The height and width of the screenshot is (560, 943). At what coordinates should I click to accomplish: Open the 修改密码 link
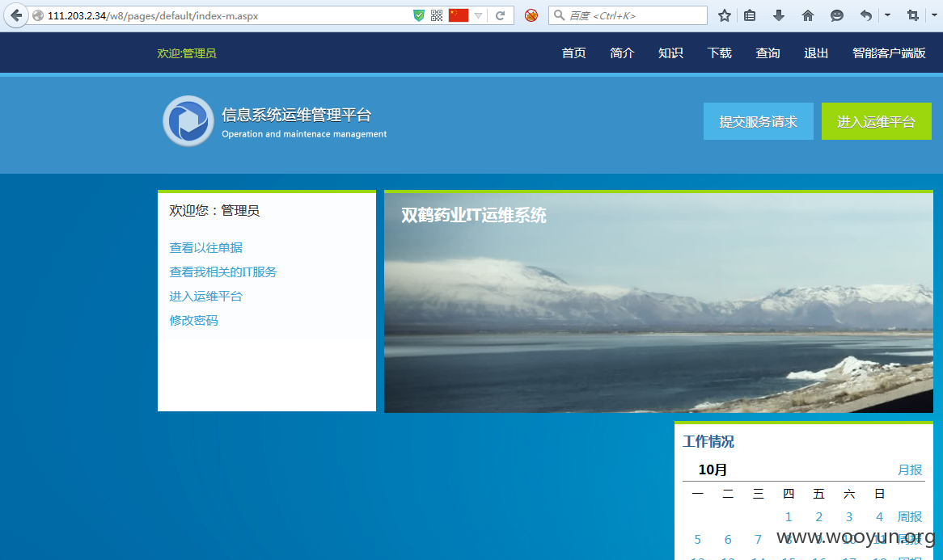(x=193, y=320)
